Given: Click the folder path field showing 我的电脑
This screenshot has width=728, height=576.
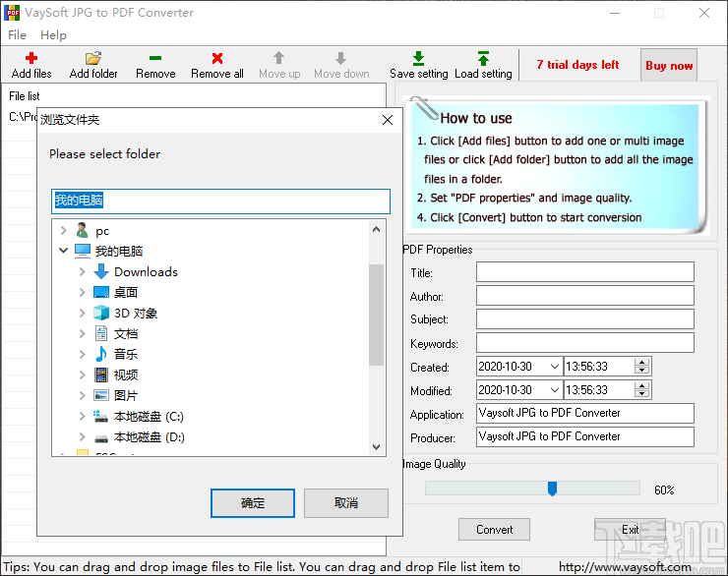Looking at the screenshot, I should [x=220, y=201].
